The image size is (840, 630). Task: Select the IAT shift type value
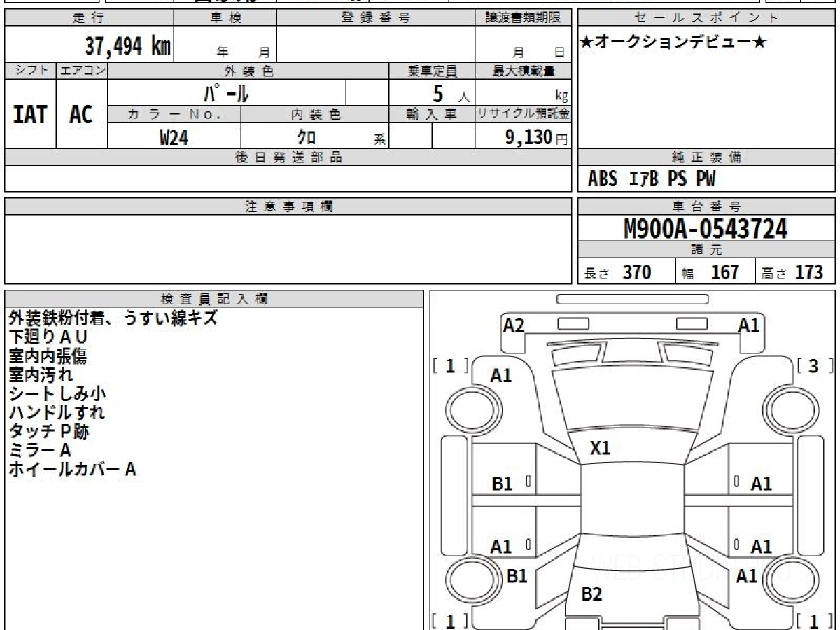point(30,115)
